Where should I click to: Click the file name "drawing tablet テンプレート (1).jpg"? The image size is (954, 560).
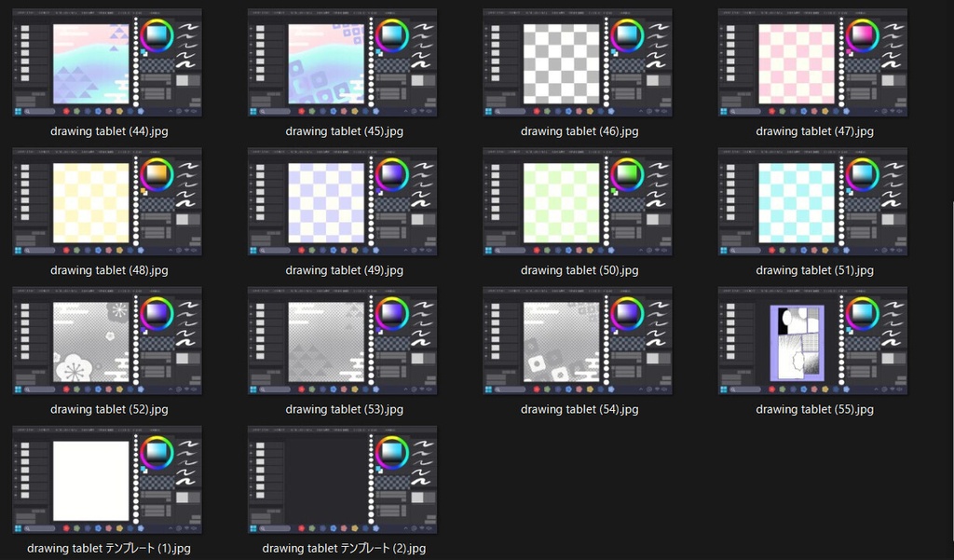[x=109, y=549]
